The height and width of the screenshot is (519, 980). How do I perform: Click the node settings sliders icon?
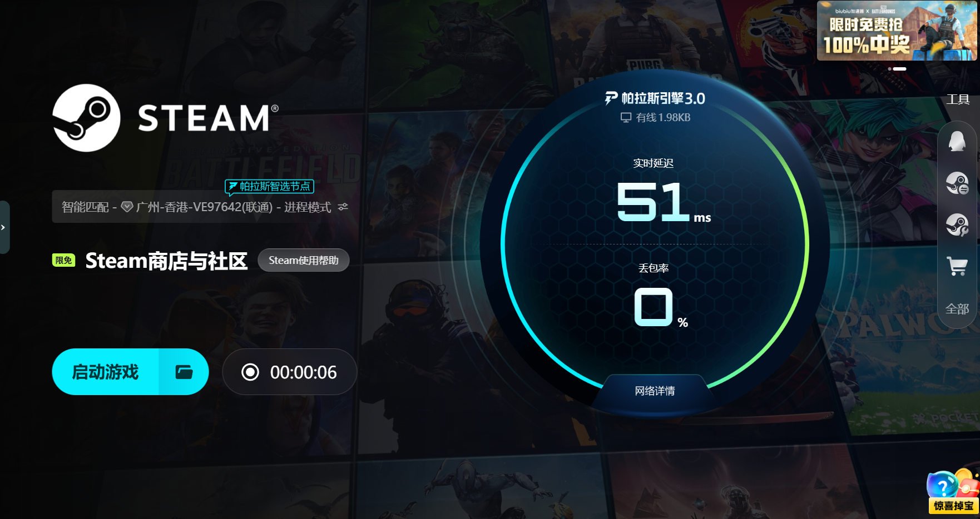[343, 207]
